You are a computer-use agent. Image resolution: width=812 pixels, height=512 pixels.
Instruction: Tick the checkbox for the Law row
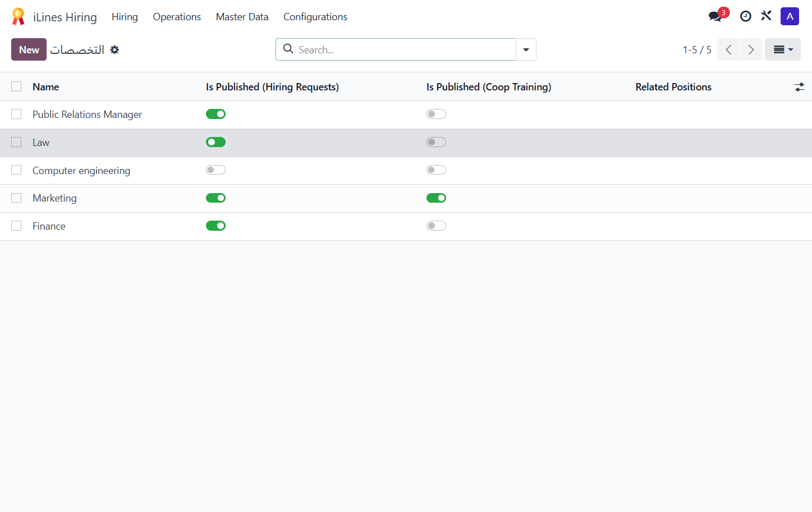[16, 142]
